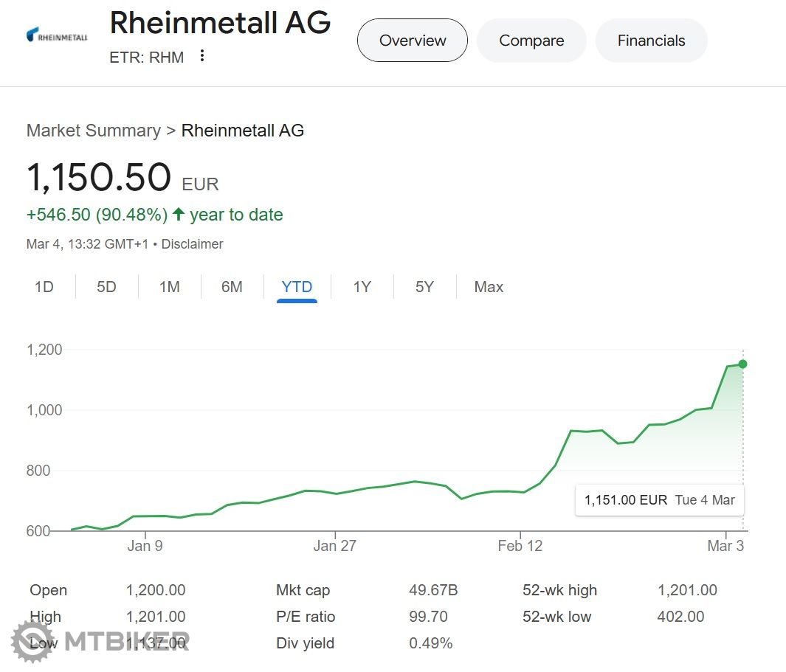Click the green endpoint dot on chart
Viewport: 786px width, 672px height.
pos(742,364)
